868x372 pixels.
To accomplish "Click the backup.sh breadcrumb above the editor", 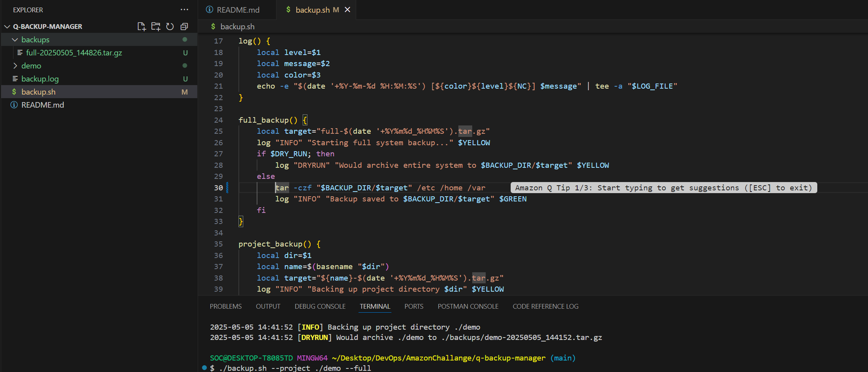I will tap(237, 27).
